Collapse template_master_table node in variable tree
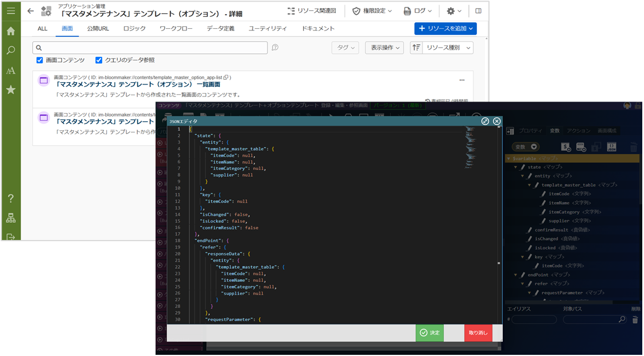 [x=529, y=185]
